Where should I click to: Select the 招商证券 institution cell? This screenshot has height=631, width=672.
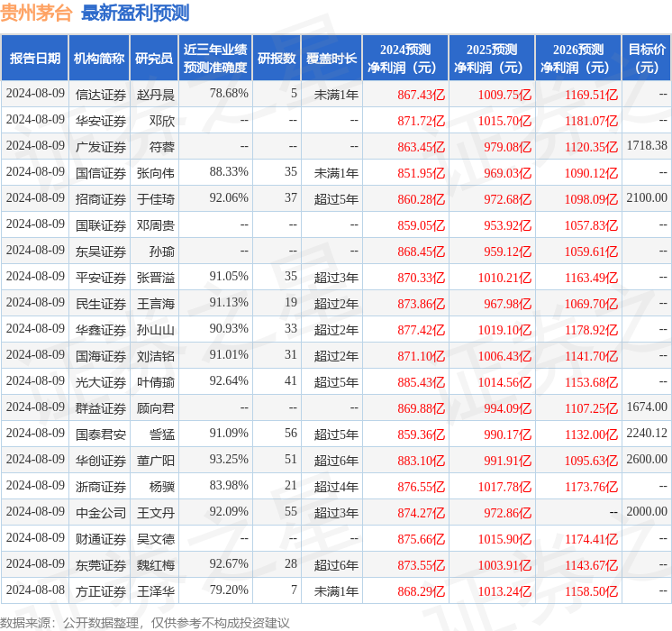tap(101, 199)
